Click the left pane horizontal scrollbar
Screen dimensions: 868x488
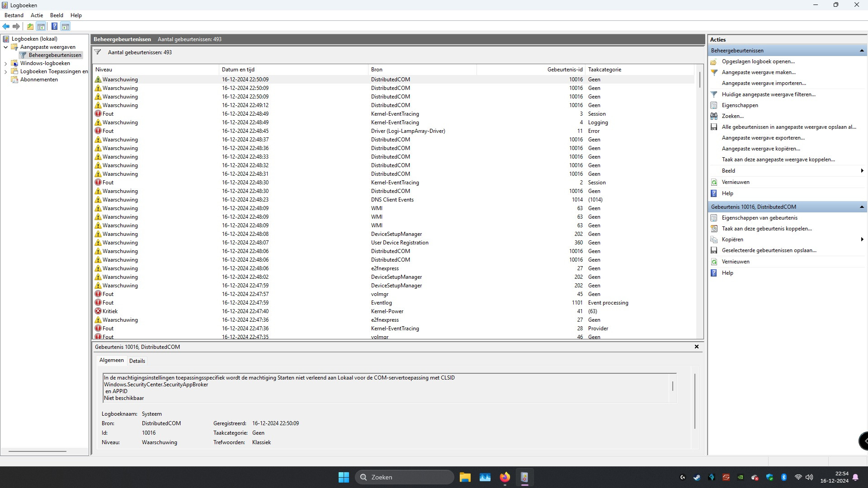38,451
